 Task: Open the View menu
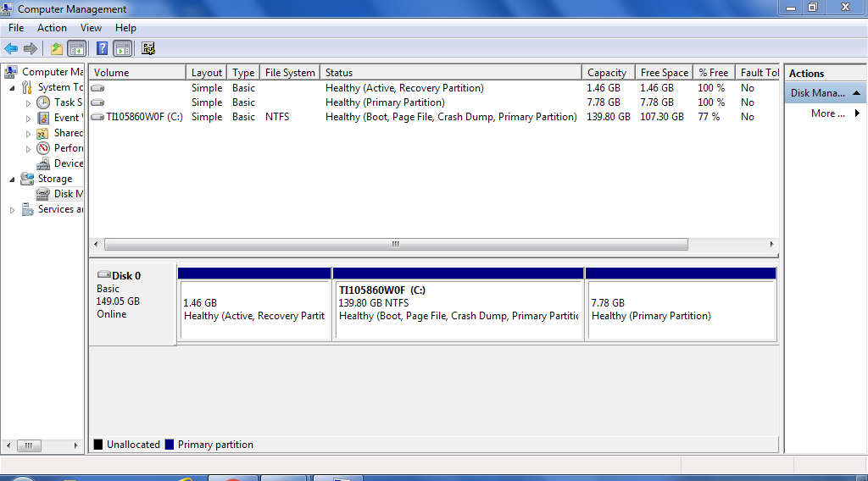[x=91, y=28]
